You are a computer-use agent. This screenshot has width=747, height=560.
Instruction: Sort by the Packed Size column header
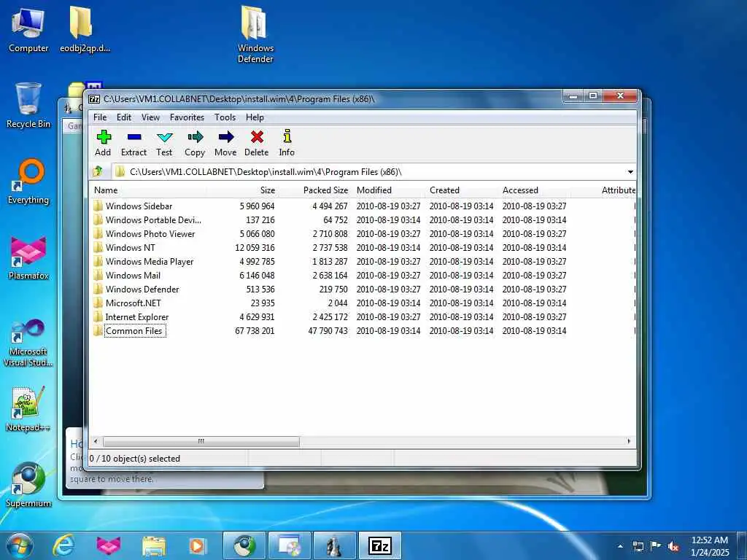(315, 190)
